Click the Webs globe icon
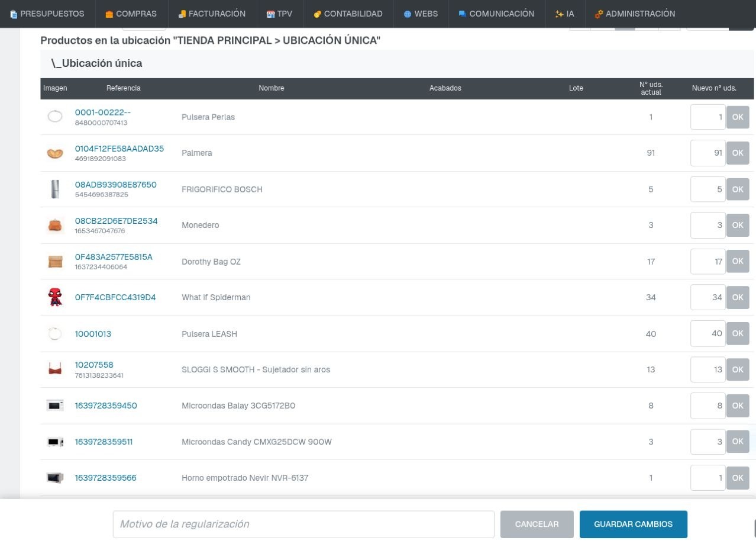Viewport: 756px width, 550px height. [x=408, y=14]
